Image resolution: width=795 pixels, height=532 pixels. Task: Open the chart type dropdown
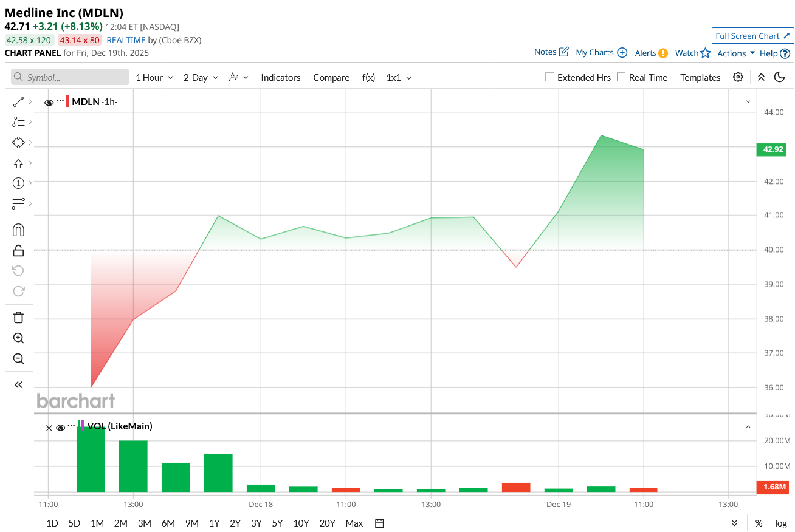pos(238,77)
